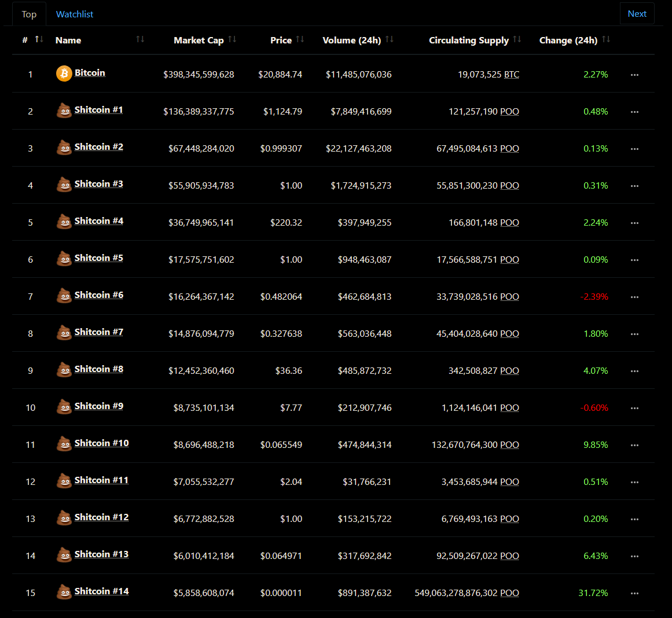Screen dimensions: 672x618
Task: Toggle sorting on the Name column
Action: click(139, 39)
